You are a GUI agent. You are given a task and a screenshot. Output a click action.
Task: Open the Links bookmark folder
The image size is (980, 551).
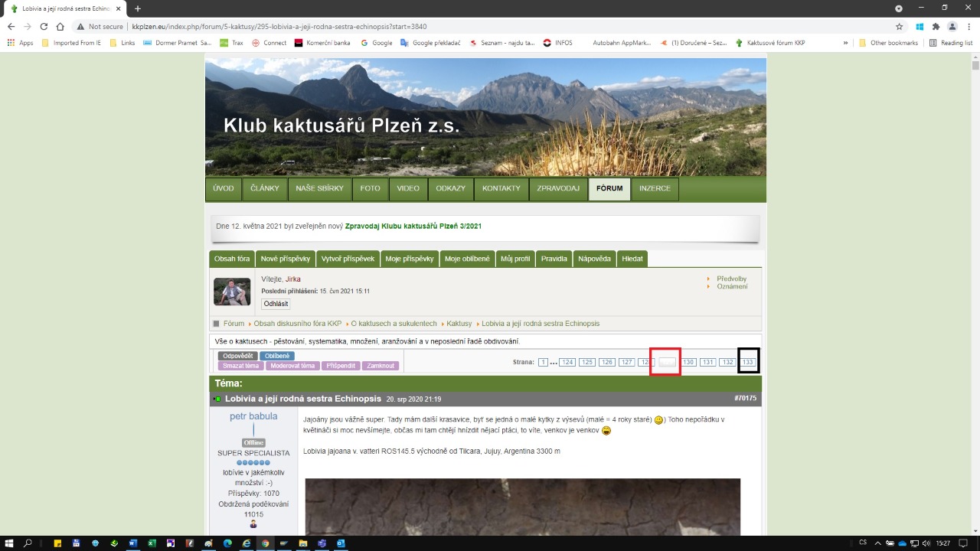122,43
